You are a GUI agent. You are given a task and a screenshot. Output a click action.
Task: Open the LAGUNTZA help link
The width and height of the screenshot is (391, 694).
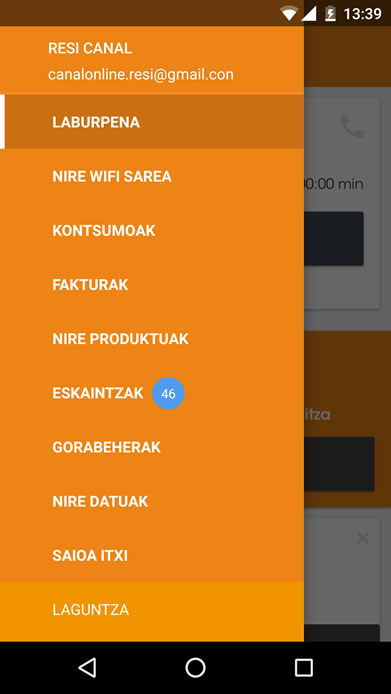[x=152, y=610]
